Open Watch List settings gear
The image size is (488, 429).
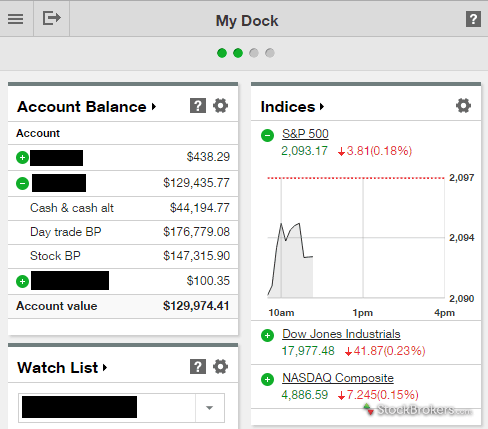tap(221, 367)
